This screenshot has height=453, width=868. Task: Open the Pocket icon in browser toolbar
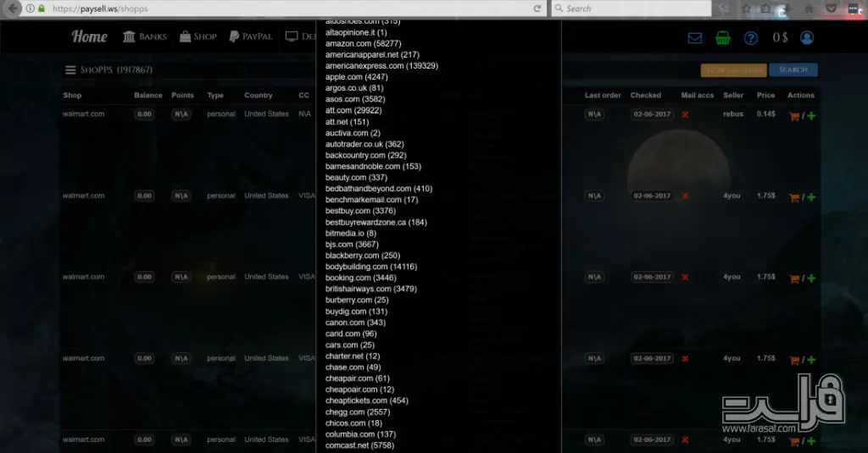831,8
